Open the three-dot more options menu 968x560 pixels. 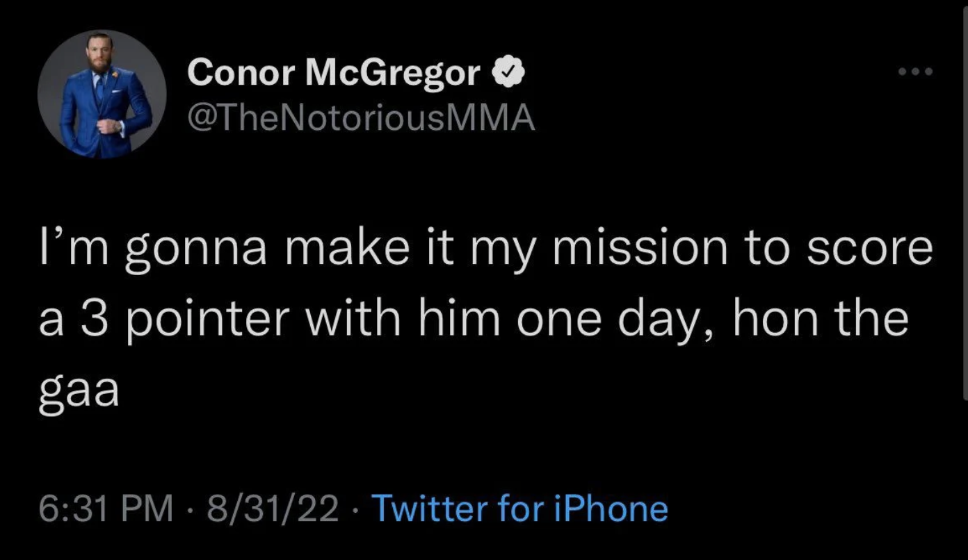(x=914, y=72)
